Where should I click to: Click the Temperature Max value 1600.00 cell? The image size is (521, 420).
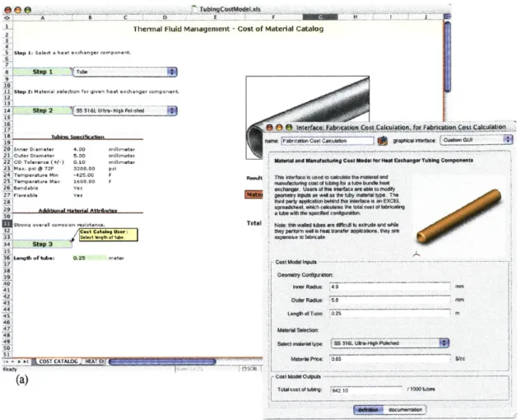tap(84, 181)
